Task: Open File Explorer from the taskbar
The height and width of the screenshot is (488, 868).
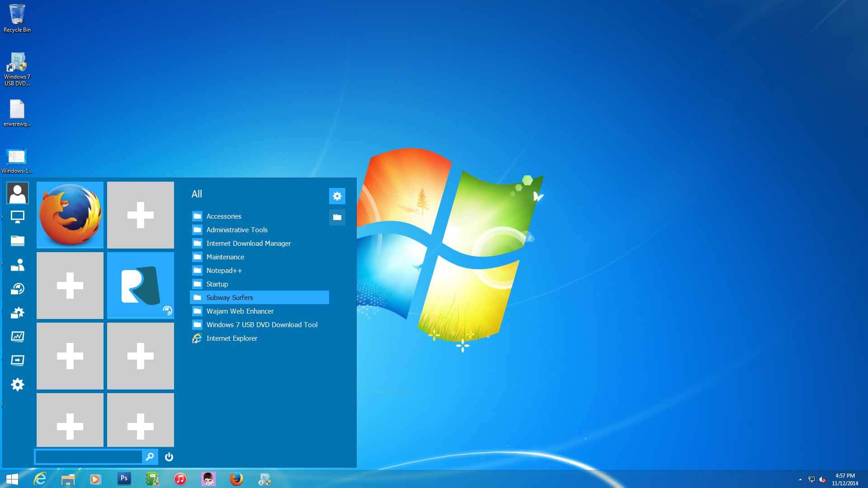Action: [x=68, y=479]
